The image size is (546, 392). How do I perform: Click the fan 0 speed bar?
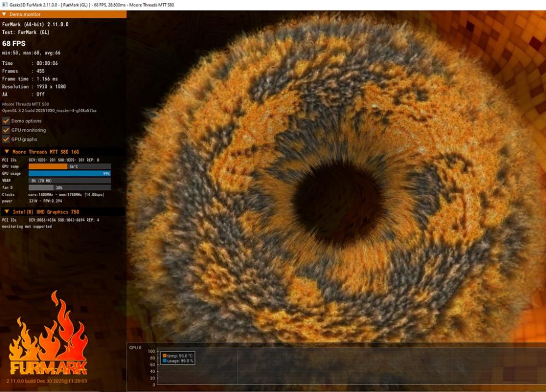click(x=69, y=188)
